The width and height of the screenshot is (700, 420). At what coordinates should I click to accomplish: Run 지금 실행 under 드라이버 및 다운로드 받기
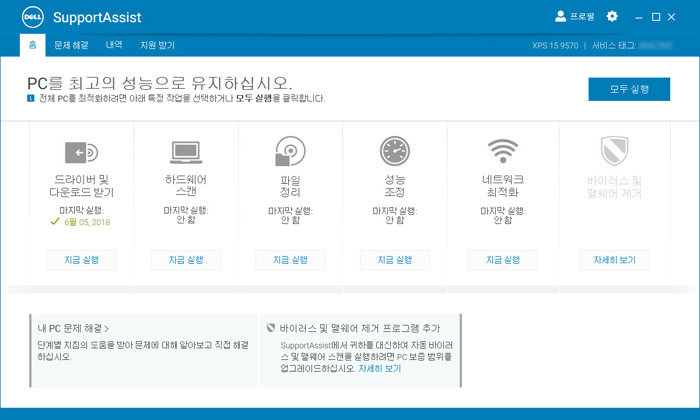(x=81, y=260)
